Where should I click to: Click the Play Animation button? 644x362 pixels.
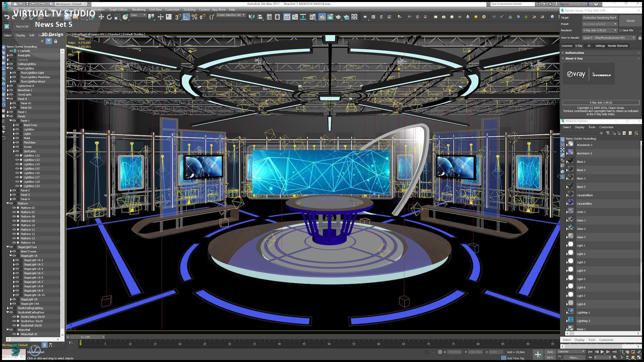(602, 352)
